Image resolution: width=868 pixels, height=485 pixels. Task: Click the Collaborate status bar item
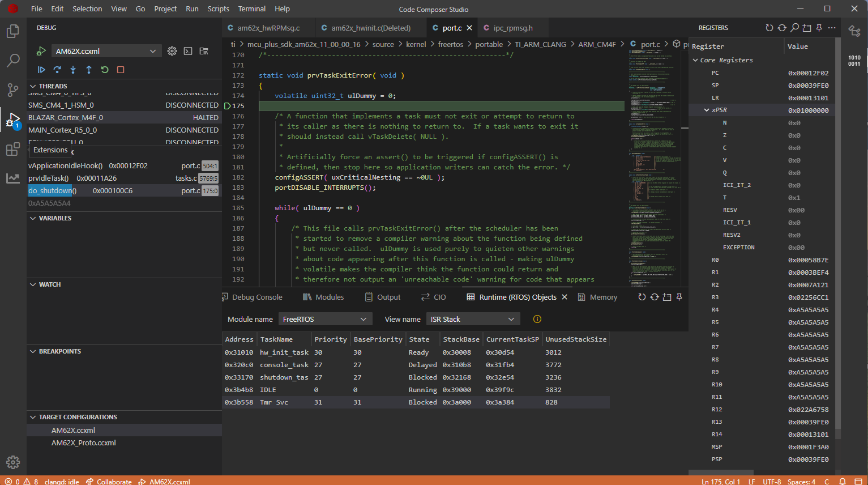[109, 482]
